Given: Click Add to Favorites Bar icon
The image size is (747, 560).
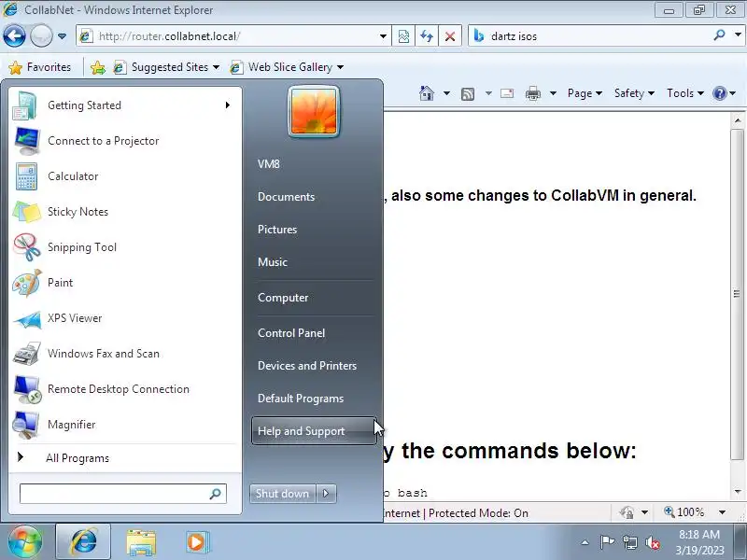Looking at the screenshot, I should 98,67.
